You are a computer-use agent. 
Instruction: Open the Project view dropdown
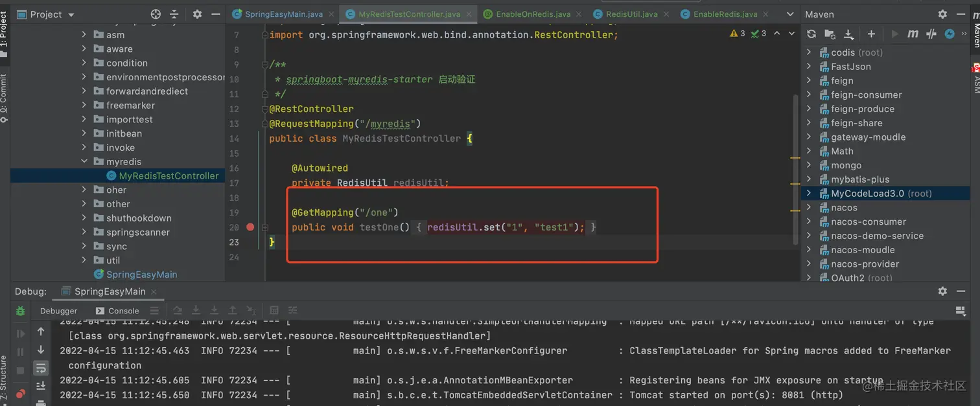coord(45,14)
